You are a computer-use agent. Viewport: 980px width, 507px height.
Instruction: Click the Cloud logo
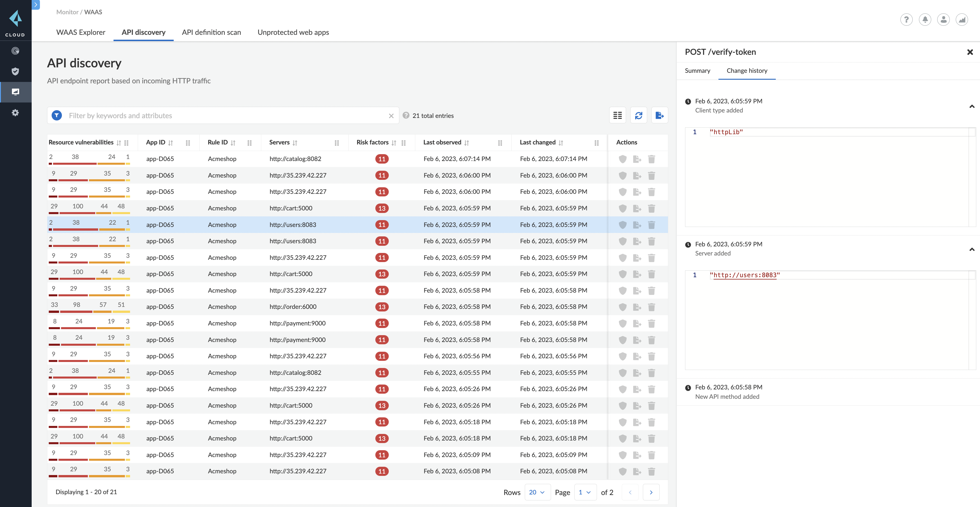[x=15, y=23]
